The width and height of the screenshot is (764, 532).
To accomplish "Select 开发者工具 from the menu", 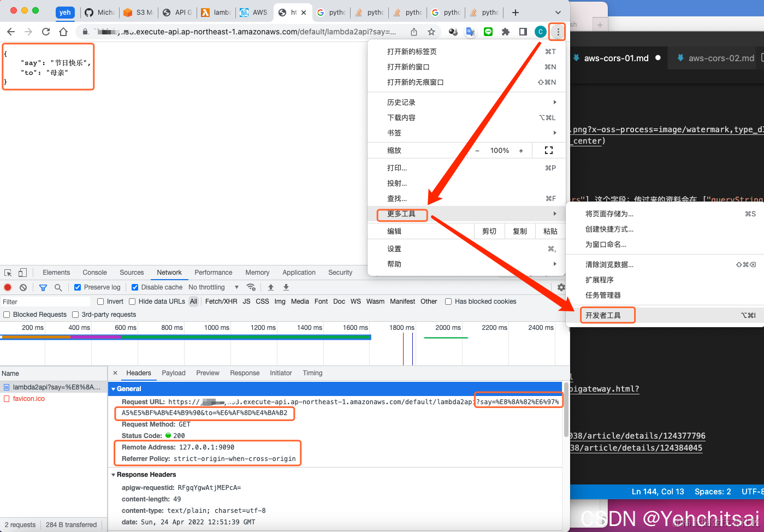I will [607, 315].
